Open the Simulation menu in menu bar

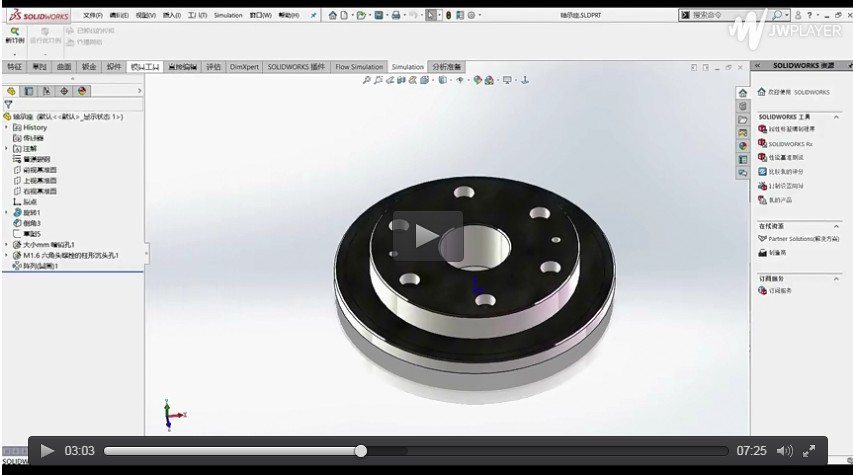228,15
